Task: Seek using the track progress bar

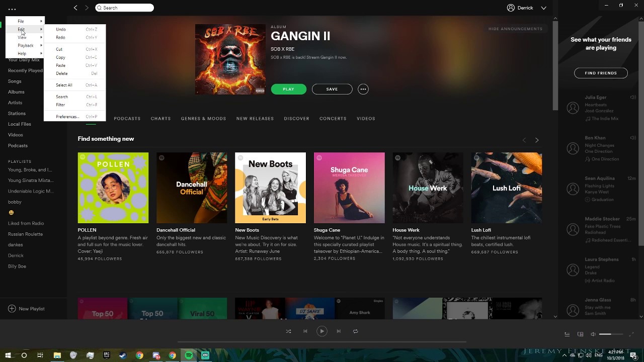Action: pos(322,342)
